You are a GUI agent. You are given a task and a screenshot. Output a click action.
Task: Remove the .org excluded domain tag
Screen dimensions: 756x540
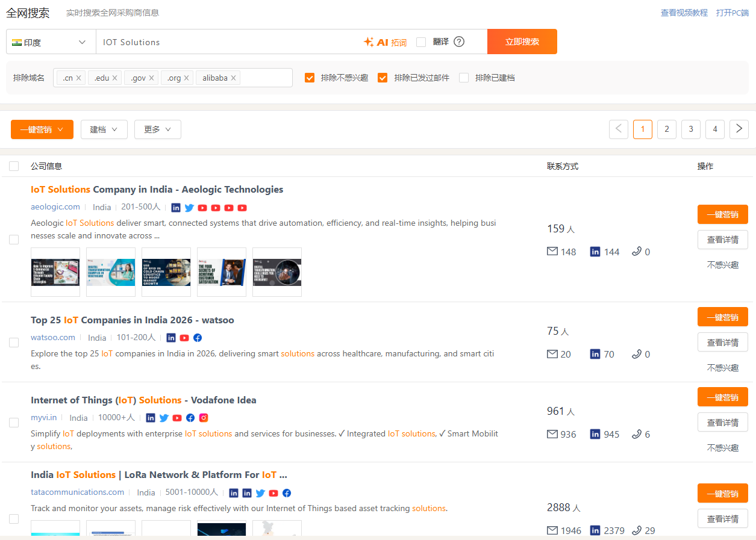[x=186, y=78]
